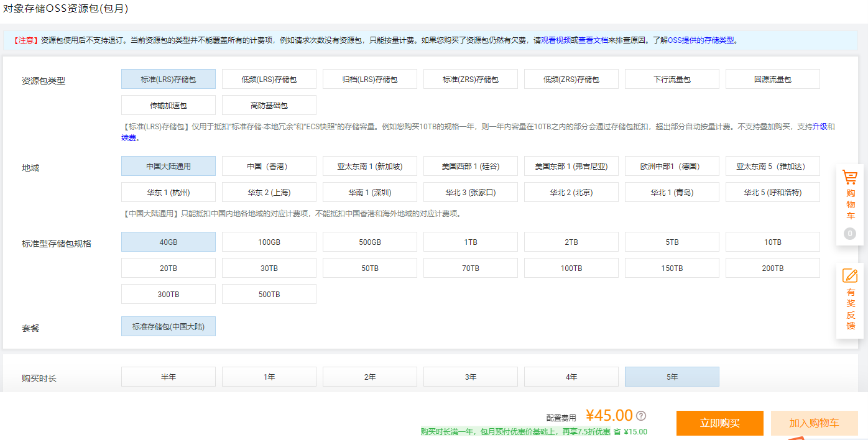Viewport: 868px width, 440px height.
Task: Select the 高防基础包 package type
Action: 269,105
